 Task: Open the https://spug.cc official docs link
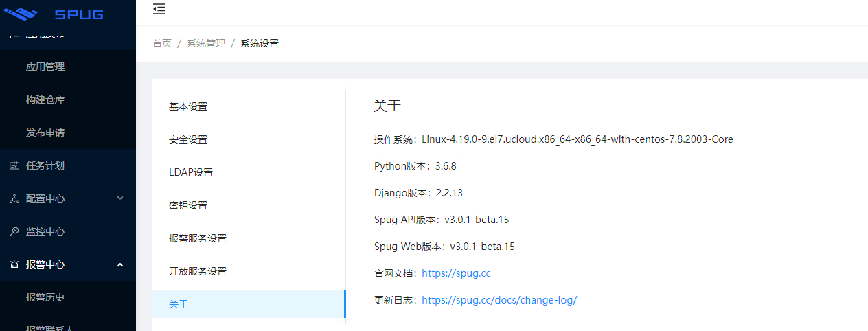click(456, 273)
